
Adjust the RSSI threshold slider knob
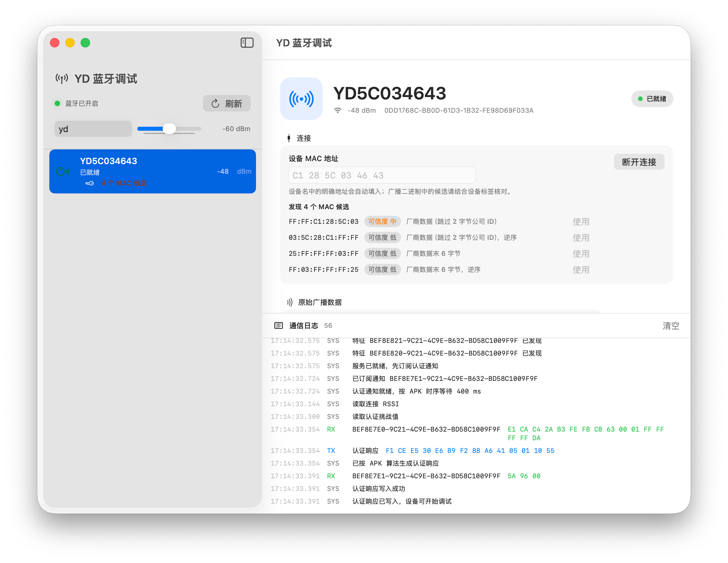[169, 129]
